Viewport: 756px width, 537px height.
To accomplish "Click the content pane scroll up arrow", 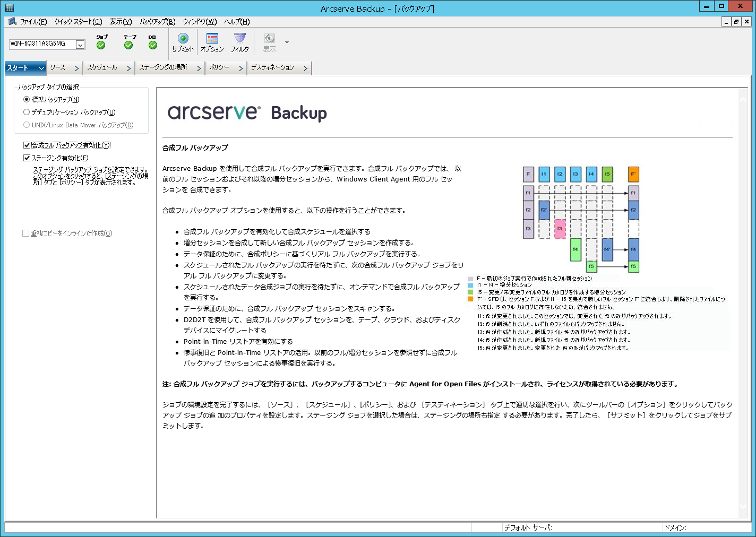I will coord(743,99).
